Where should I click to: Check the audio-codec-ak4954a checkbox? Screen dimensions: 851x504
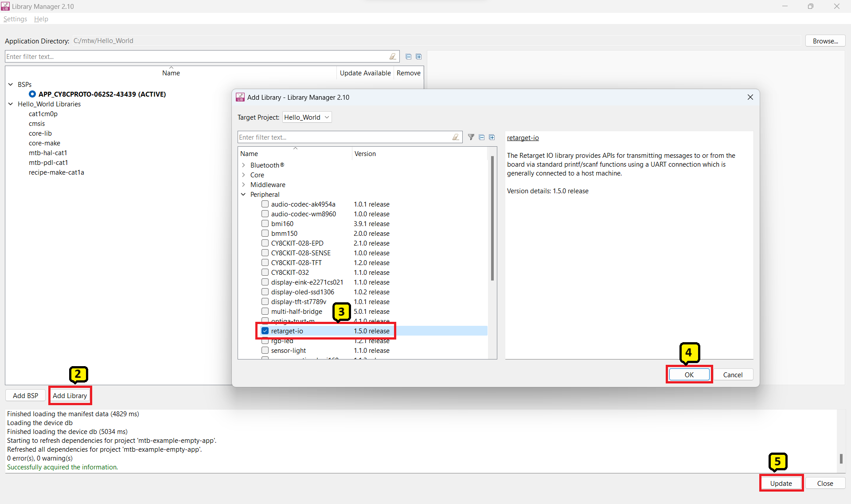[265, 204]
